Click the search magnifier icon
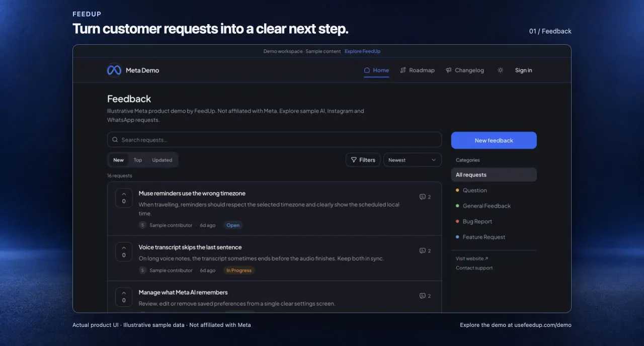Image resolution: width=644 pixels, height=346 pixels. [x=115, y=140]
